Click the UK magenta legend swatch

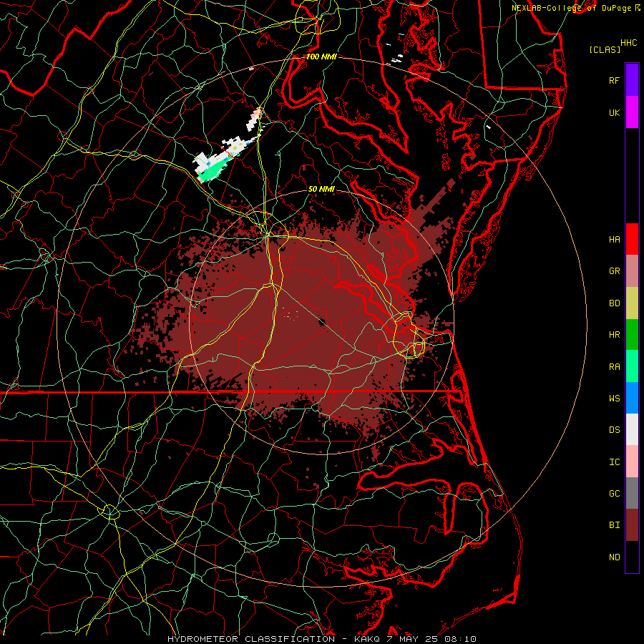tap(632, 112)
